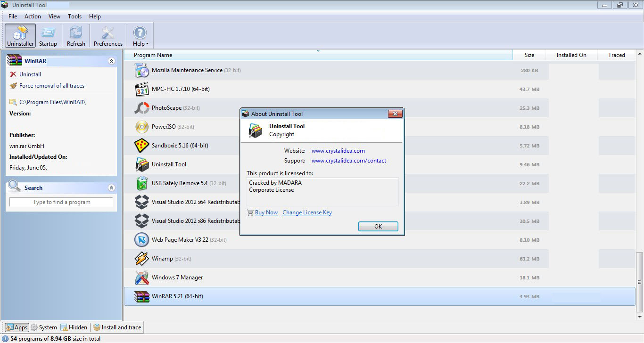Click the magnifier icon in Search panel
Screen dimensions: 644x343
(15, 187)
